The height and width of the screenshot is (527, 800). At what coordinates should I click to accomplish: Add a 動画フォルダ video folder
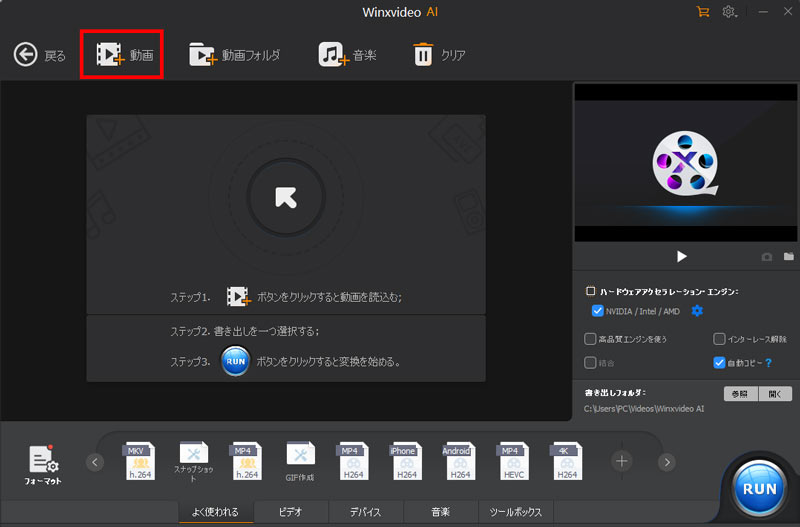tap(204, 55)
